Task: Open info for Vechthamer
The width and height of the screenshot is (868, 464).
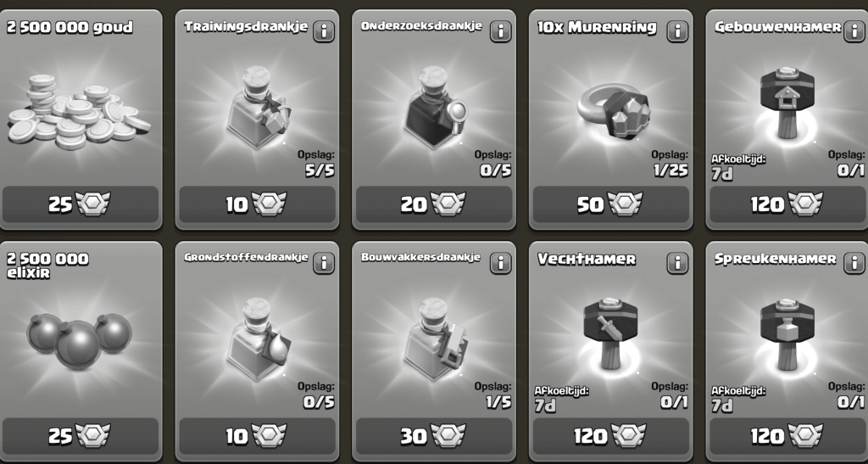Action: point(677,263)
